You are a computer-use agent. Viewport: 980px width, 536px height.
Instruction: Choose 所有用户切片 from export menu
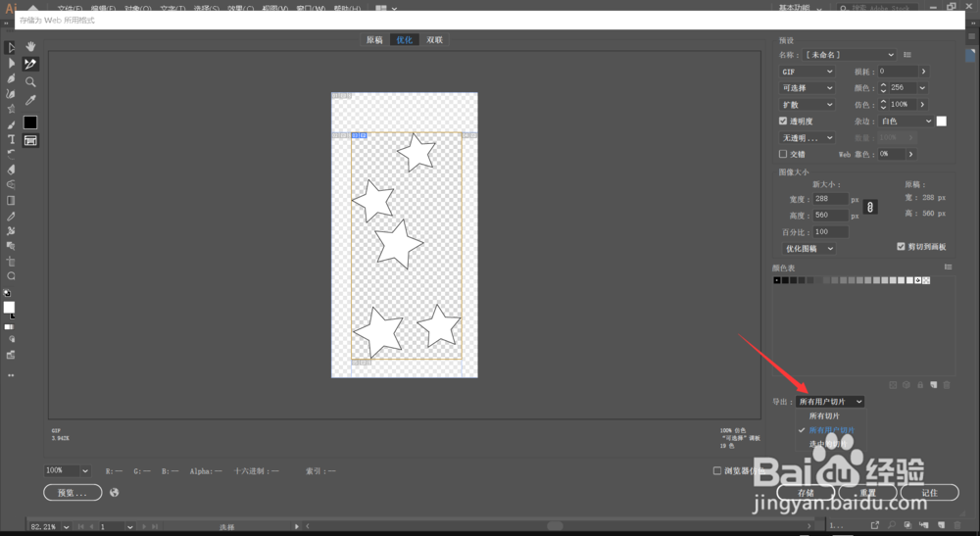[x=830, y=430]
